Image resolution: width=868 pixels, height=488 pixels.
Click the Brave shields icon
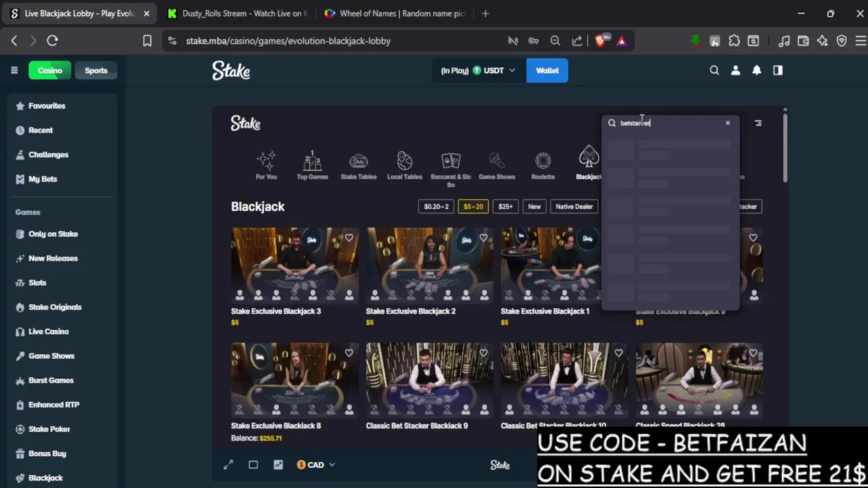600,41
